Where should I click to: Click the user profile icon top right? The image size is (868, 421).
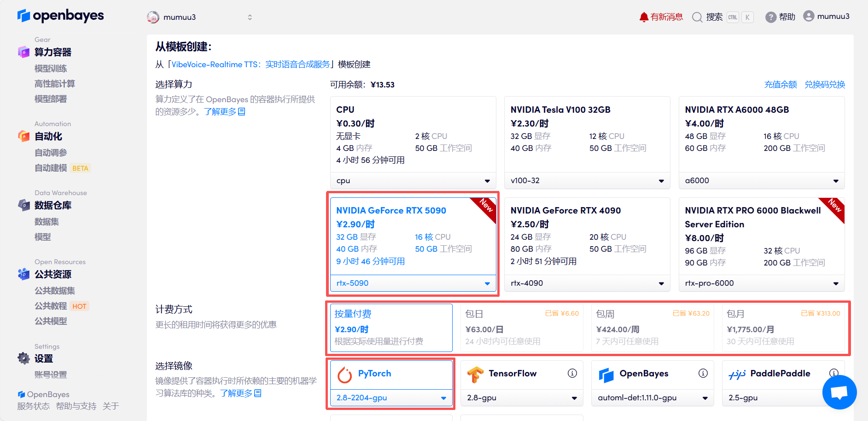tap(809, 16)
